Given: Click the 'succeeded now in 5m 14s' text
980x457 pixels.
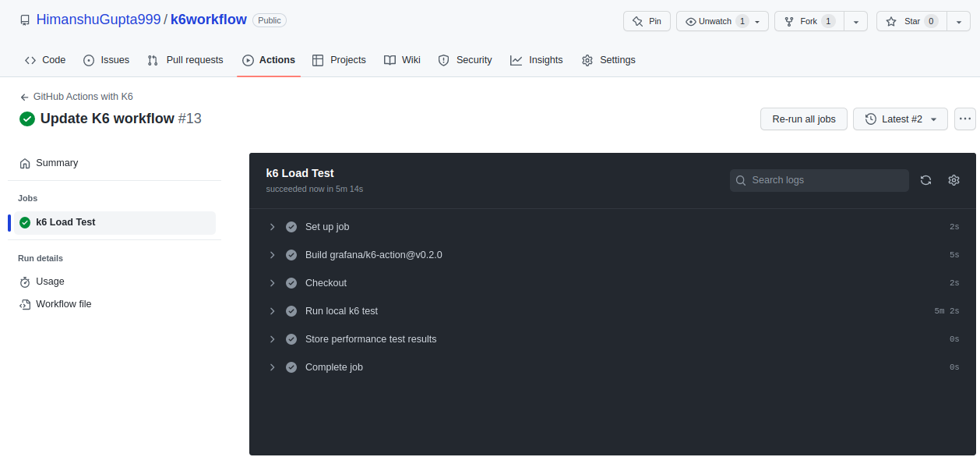Looking at the screenshot, I should click(x=315, y=189).
